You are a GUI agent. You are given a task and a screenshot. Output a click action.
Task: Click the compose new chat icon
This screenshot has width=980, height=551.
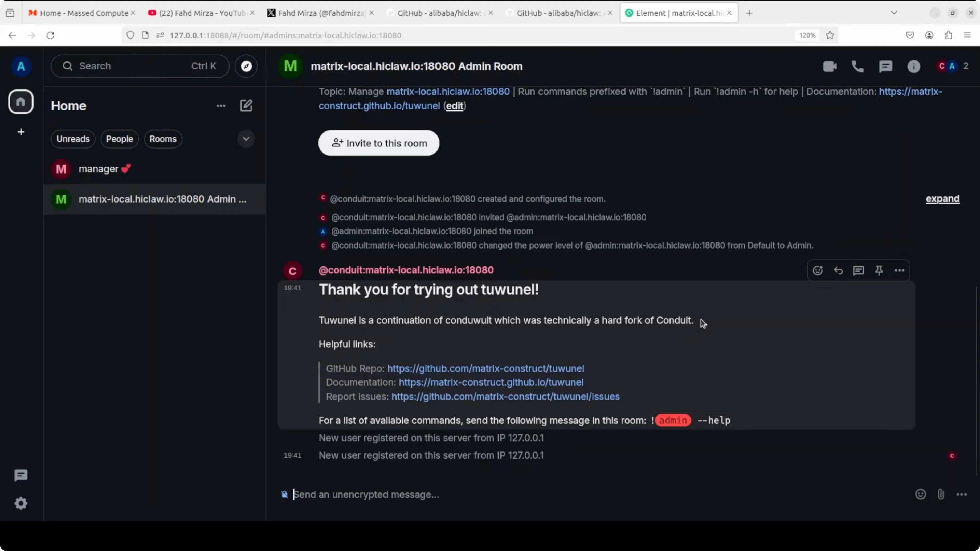coord(246,106)
